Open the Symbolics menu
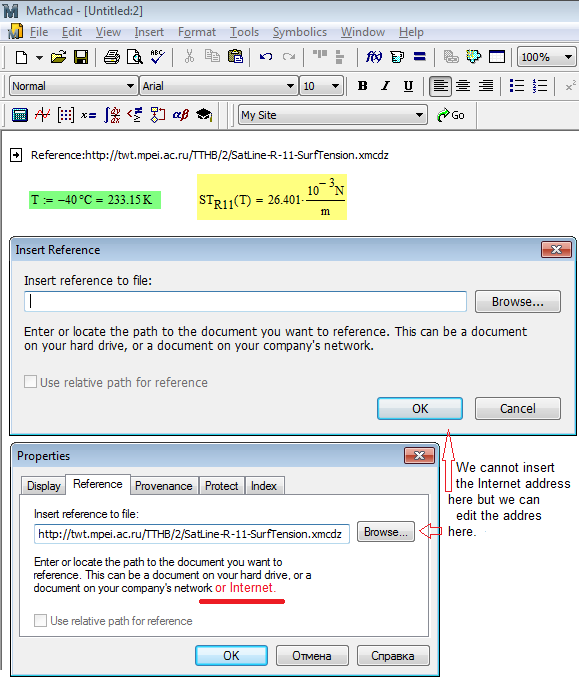Viewport: 579px width, 681px height. (x=300, y=32)
